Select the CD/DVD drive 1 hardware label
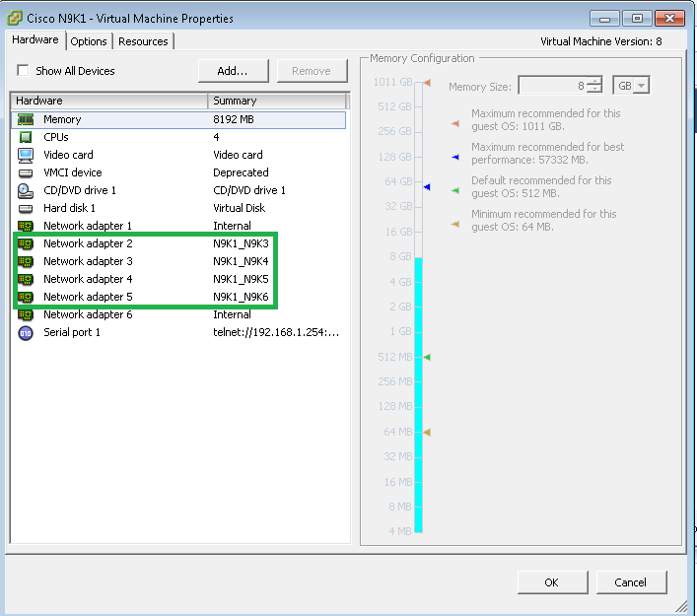697x616 pixels. (80, 190)
